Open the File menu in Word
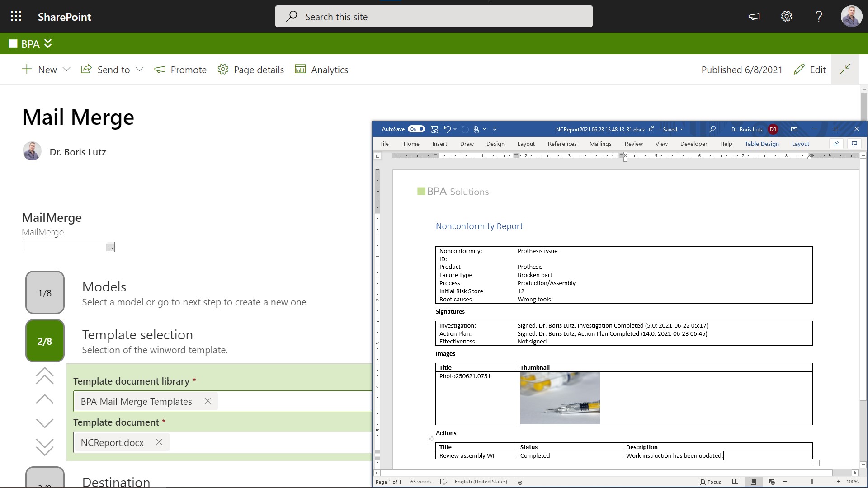Screen dimensions: 868x488 [384, 144]
